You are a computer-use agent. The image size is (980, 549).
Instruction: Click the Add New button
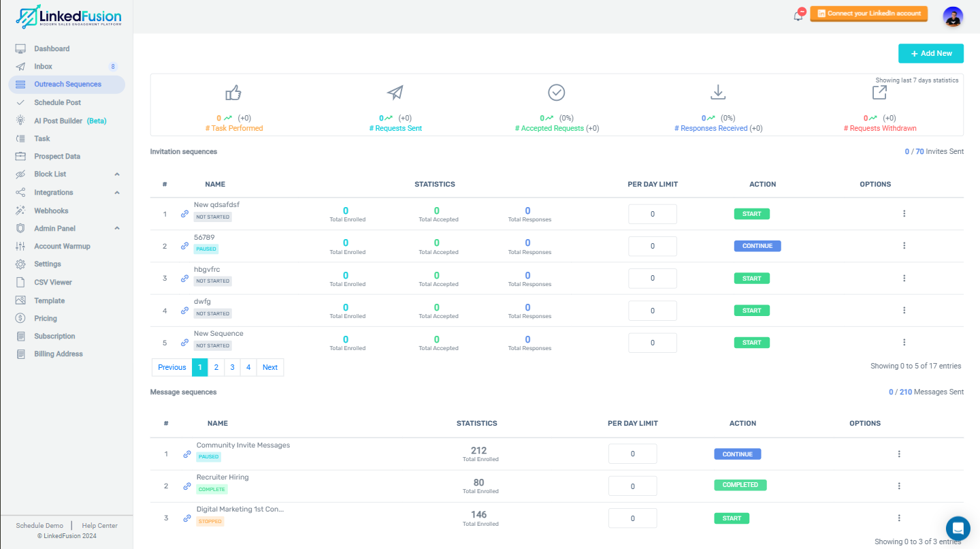(931, 53)
